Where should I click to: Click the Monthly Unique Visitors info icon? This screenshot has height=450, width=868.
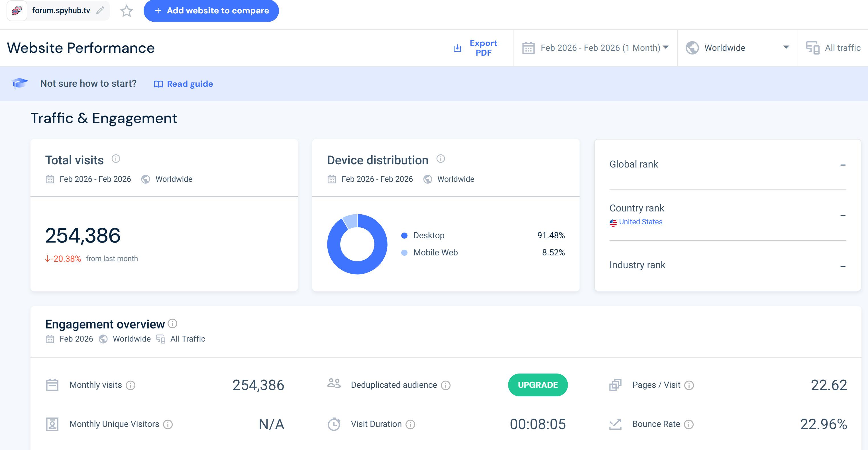(168, 424)
